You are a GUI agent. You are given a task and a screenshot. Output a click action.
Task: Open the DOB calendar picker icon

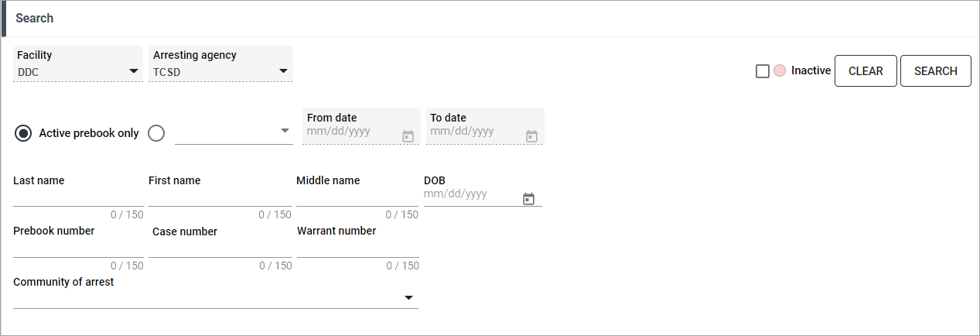(528, 199)
